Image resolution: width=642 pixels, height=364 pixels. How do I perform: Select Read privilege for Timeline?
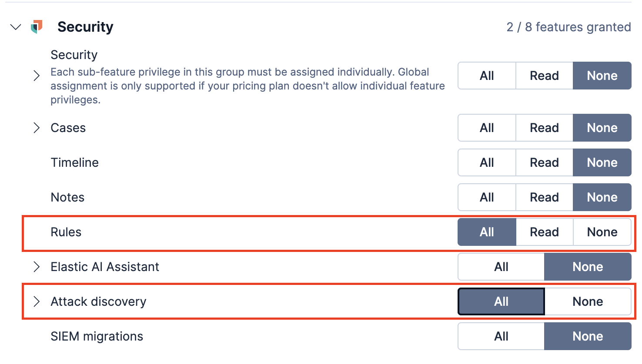pyautogui.click(x=544, y=162)
